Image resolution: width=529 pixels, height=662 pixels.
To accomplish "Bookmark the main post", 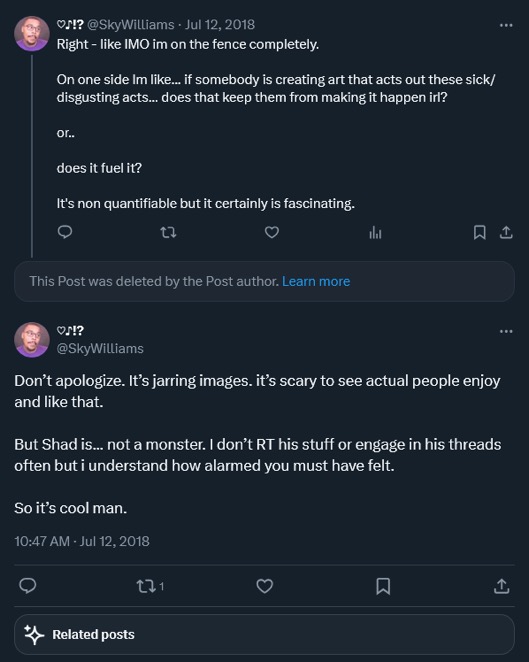I will (383, 586).
